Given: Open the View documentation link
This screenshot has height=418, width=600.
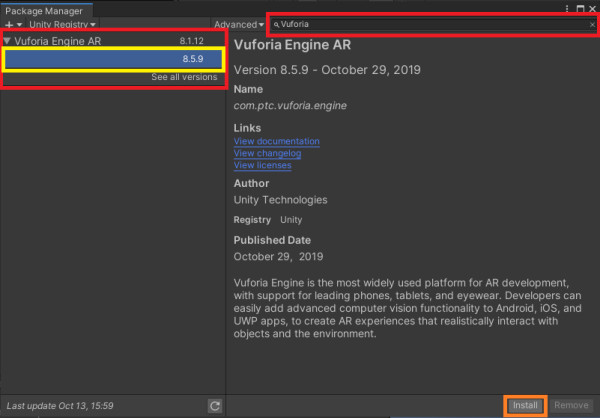Looking at the screenshot, I should coord(277,141).
